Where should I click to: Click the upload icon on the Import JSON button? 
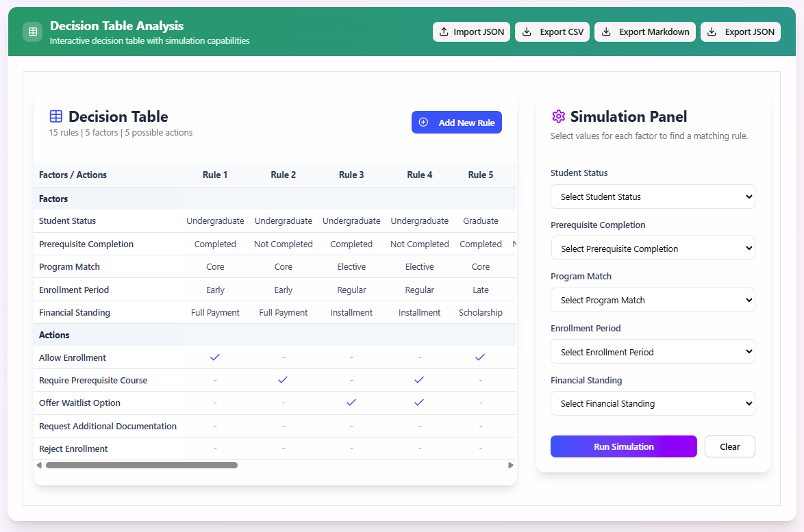(444, 31)
